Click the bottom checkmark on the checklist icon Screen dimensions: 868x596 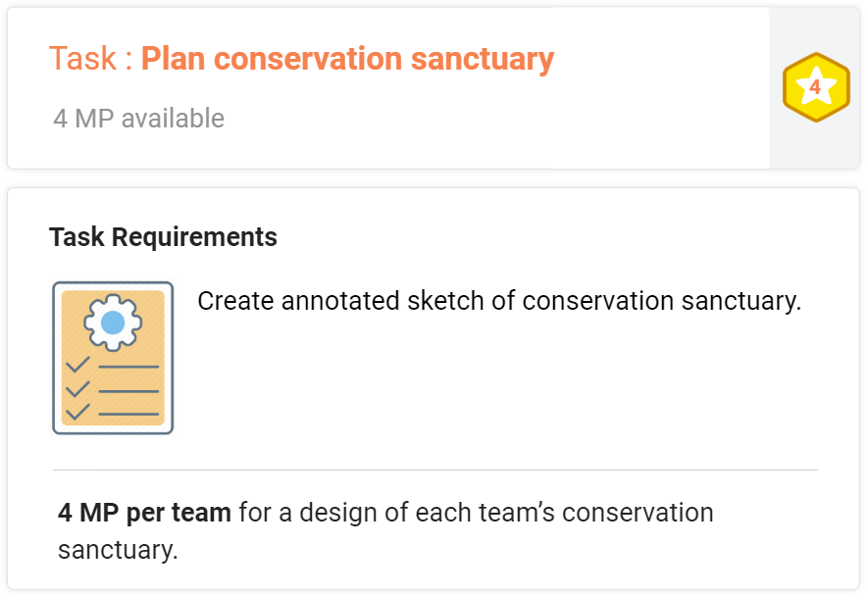[77, 413]
